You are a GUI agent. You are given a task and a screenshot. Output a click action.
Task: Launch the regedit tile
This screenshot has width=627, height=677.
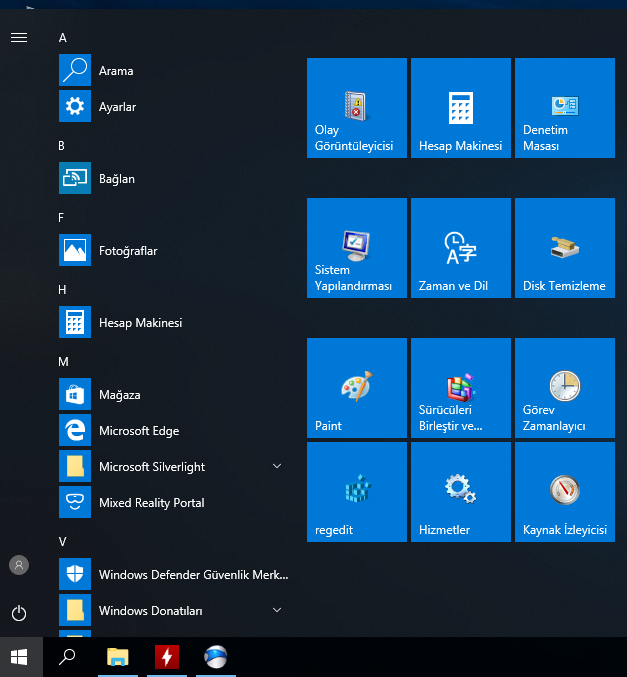click(357, 492)
